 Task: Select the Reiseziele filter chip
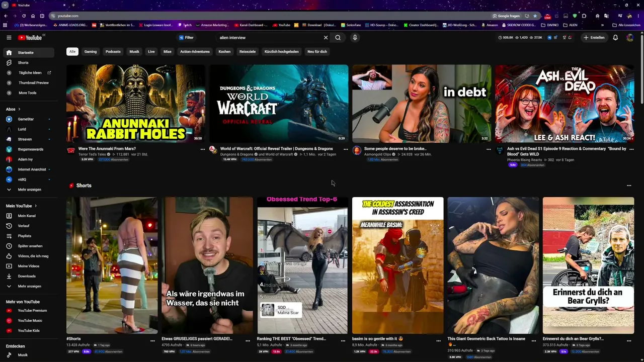[x=248, y=52]
